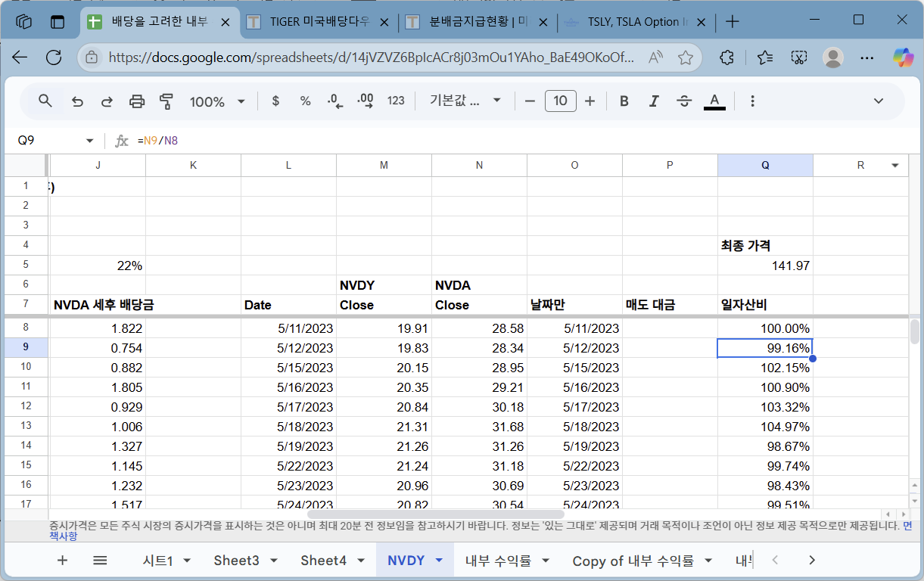Format as currency with dollar icon
The height and width of the screenshot is (581, 924).
tap(275, 101)
